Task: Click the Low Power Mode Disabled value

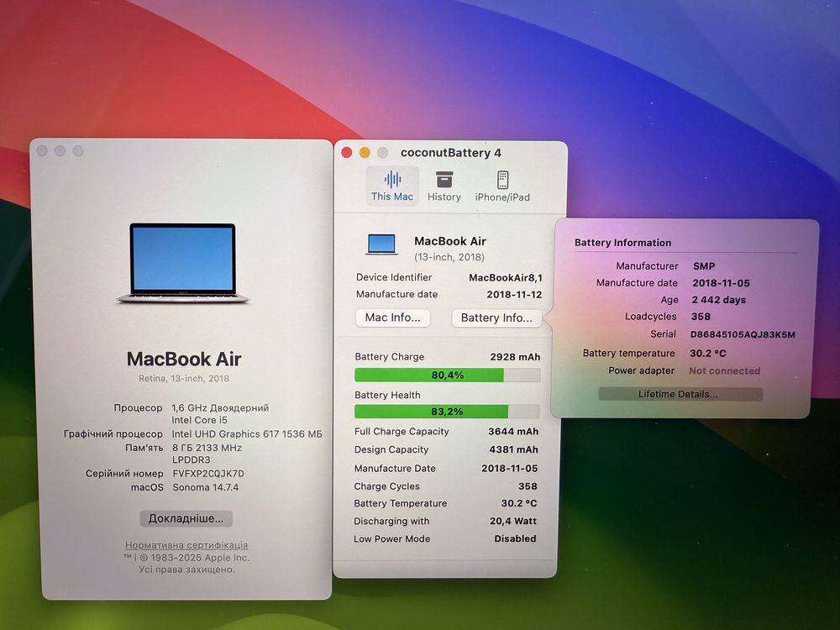Action: [515, 538]
